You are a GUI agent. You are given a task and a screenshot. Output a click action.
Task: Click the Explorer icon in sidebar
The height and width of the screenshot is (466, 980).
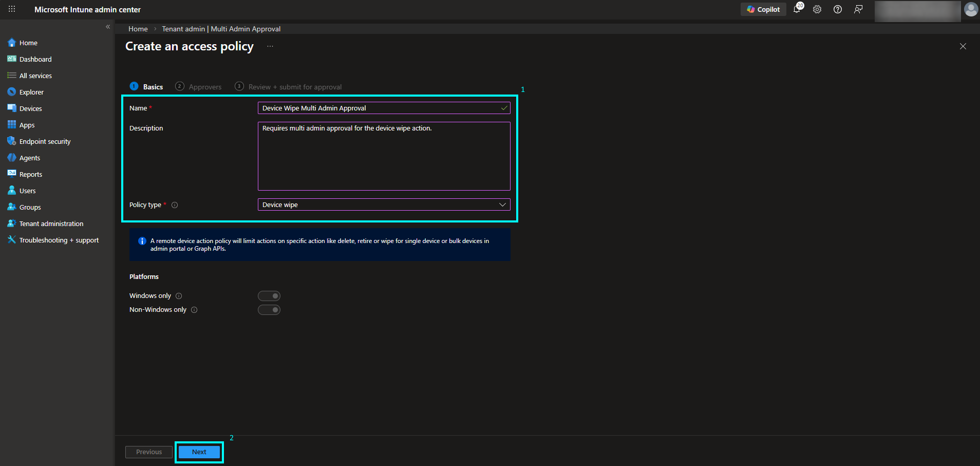coord(12,92)
